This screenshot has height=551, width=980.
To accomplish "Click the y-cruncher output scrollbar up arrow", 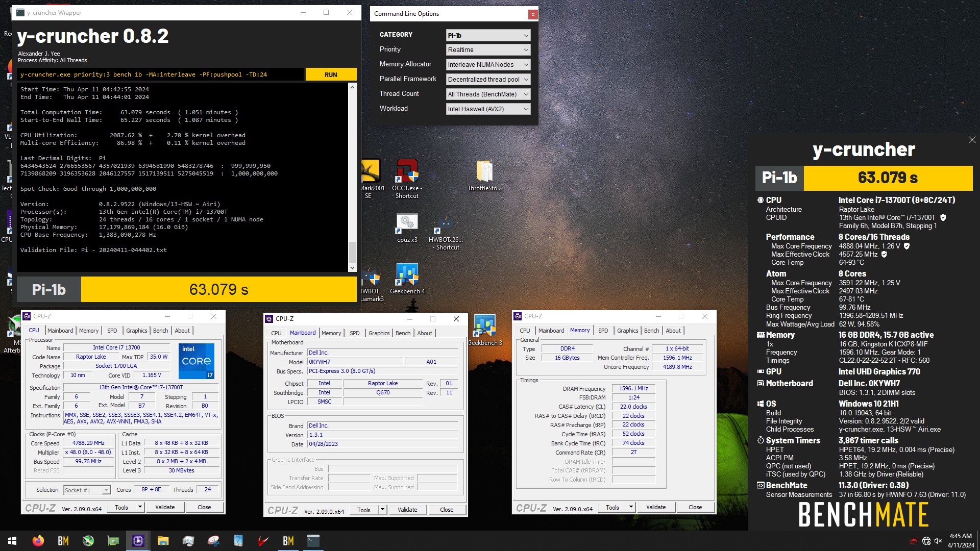I will pos(352,87).
